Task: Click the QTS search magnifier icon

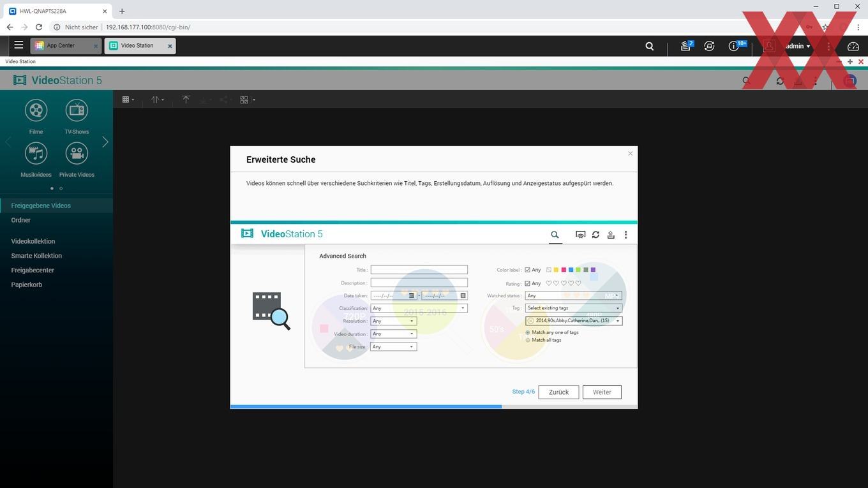Action: pyautogui.click(x=650, y=46)
